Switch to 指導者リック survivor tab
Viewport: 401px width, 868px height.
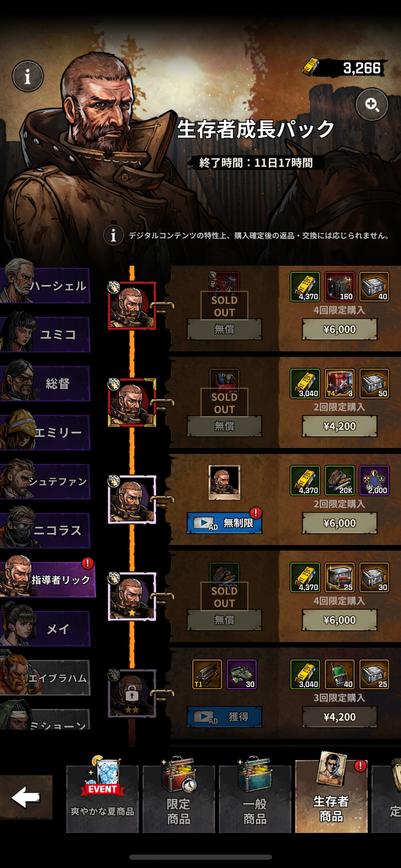(x=47, y=579)
